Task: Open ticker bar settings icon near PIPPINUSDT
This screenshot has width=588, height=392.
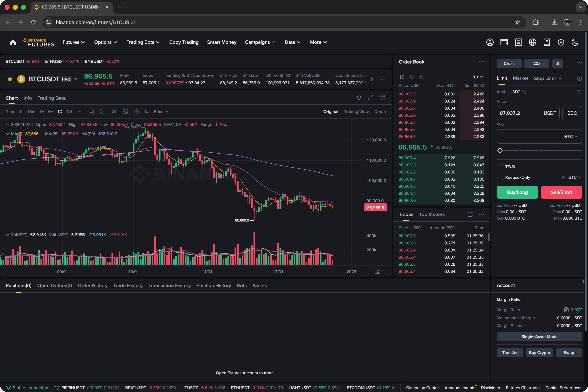Action: coord(57,388)
